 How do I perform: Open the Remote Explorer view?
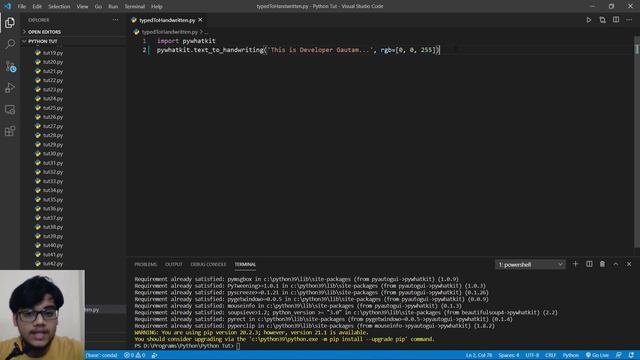[x=10, y=109]
